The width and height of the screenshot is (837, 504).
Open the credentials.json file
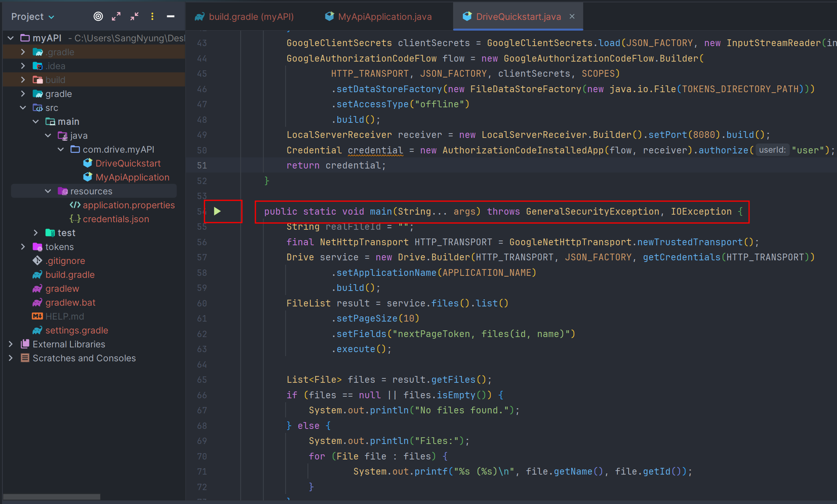tap(116, 219)
